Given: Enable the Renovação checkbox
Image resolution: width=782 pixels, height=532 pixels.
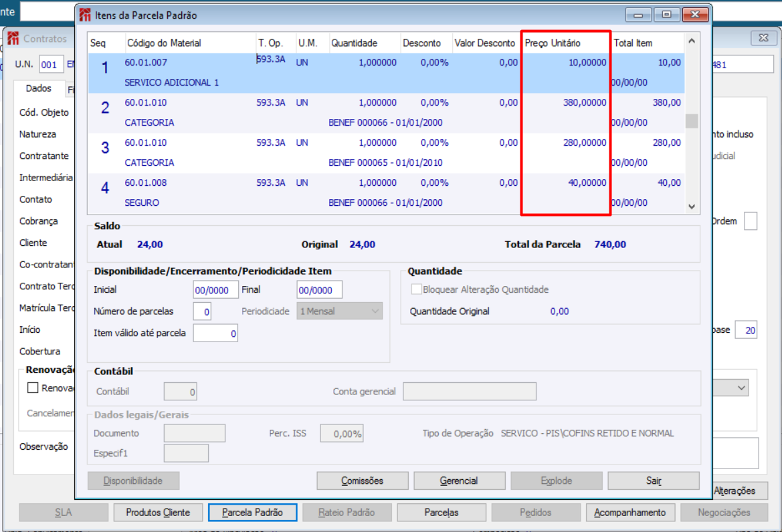Looking at the screenshot, I should click(33, 388).
